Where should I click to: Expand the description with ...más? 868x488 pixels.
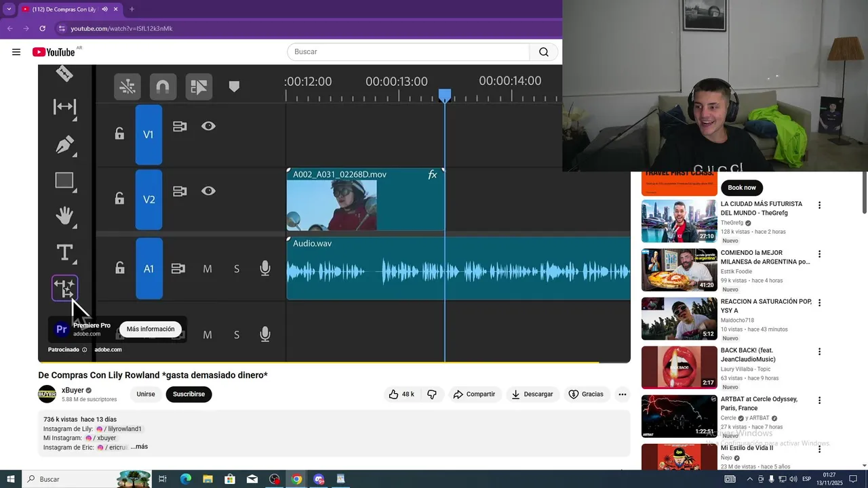click(x=139, y=447)
